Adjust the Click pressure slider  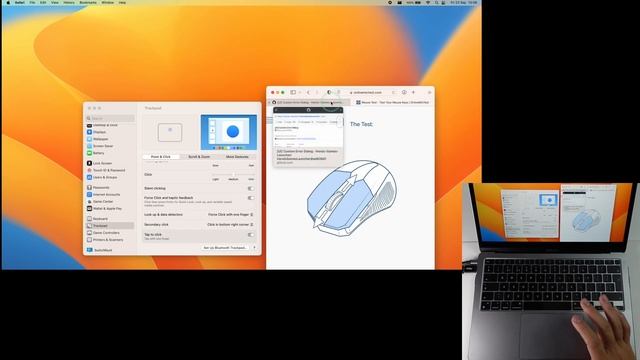pos(233,175)
